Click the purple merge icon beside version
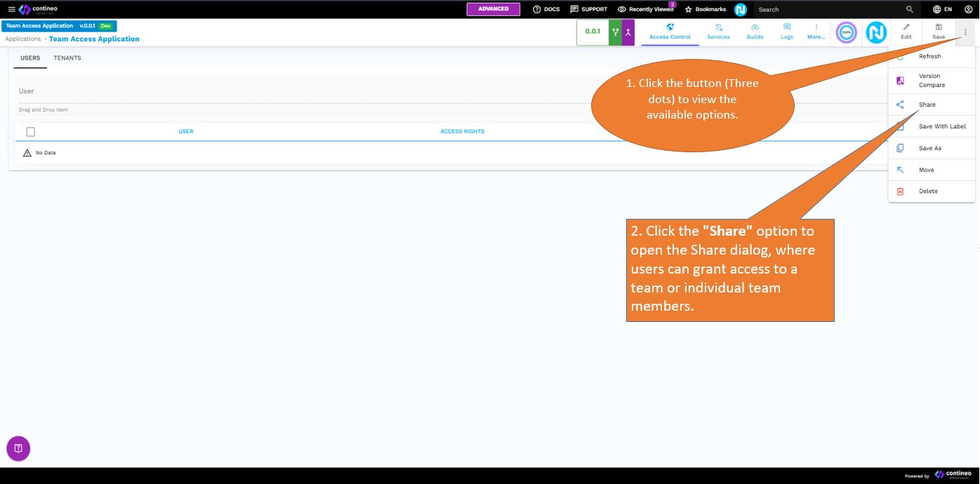 click(628, 32)
